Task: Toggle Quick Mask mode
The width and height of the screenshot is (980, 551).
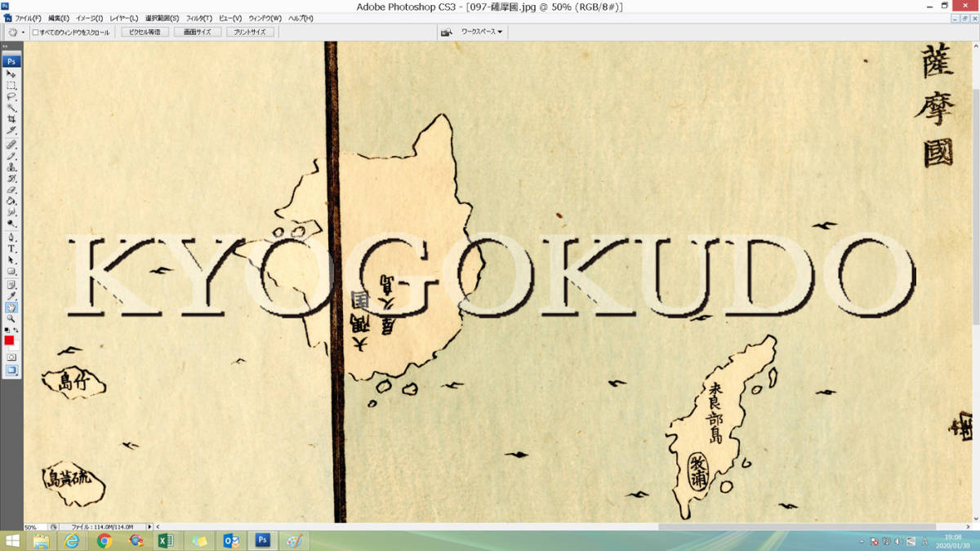Action: (x=11, y=358)
